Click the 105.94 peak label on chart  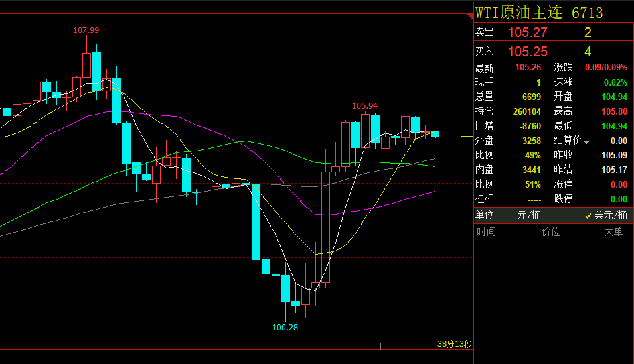[364, 106]
